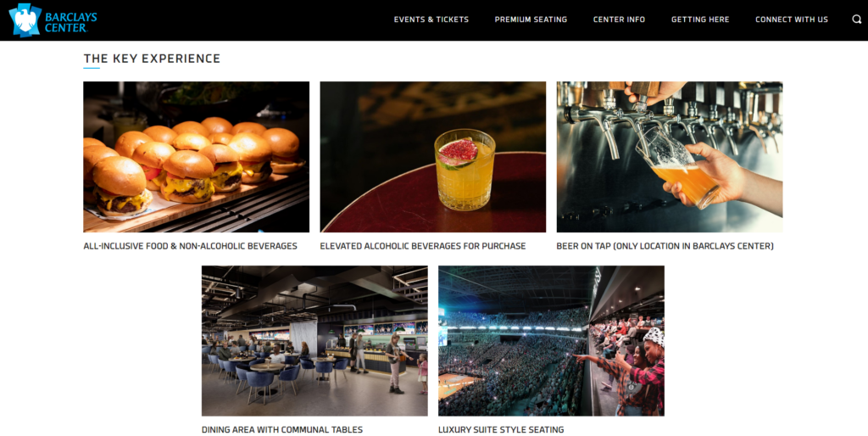The width and height of the screenshot is (868, 436).
Task: Open the Connect With Us menu
Action: tap(792, 20)
